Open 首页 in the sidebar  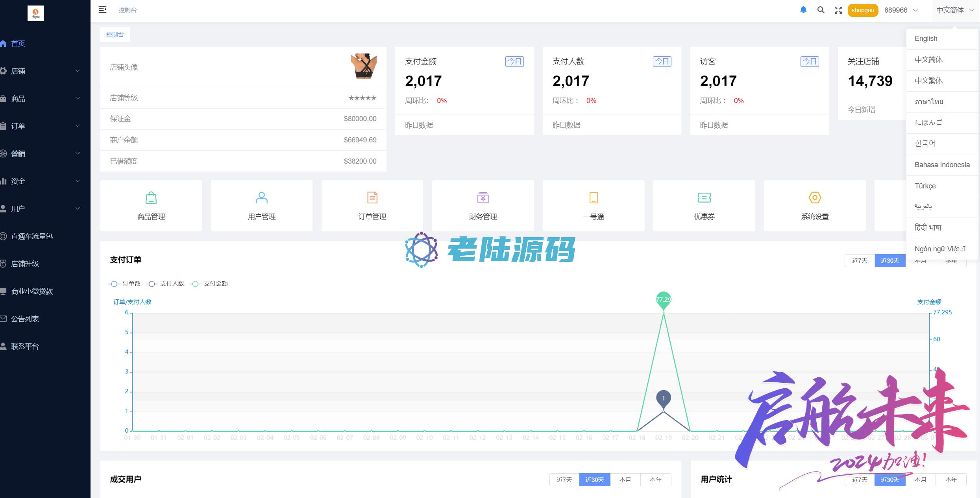tap(45, 43)
